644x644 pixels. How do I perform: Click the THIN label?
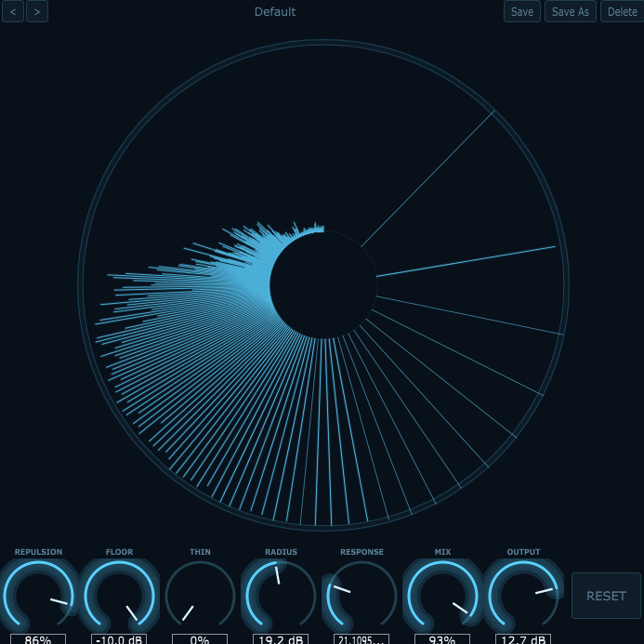click(x=200, y=552)
